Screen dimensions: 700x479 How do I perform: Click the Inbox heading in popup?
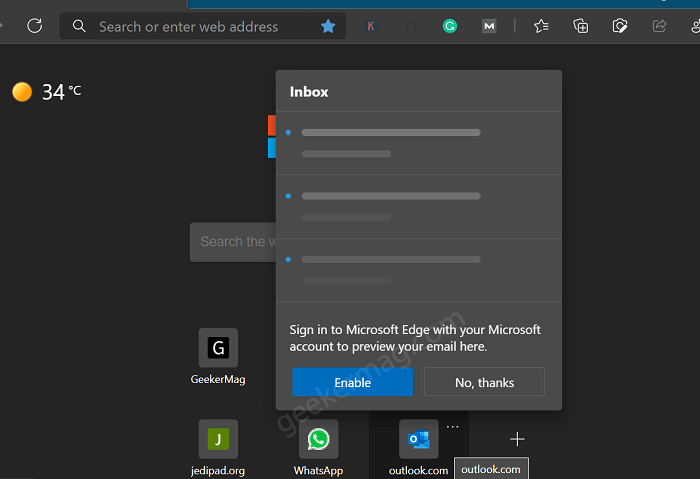[309, 92]
